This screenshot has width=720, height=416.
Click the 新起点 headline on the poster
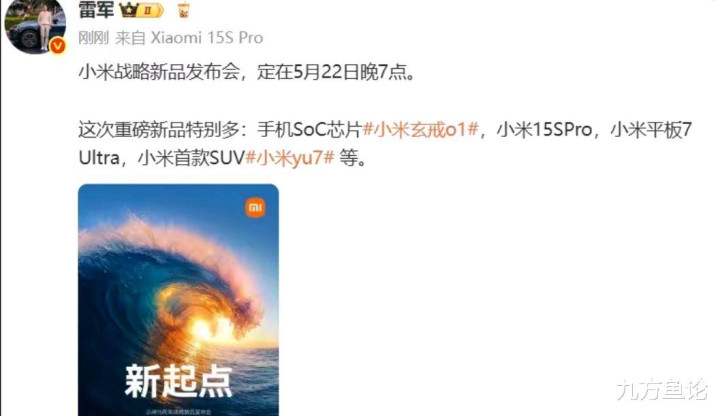[x=179, y=382]
